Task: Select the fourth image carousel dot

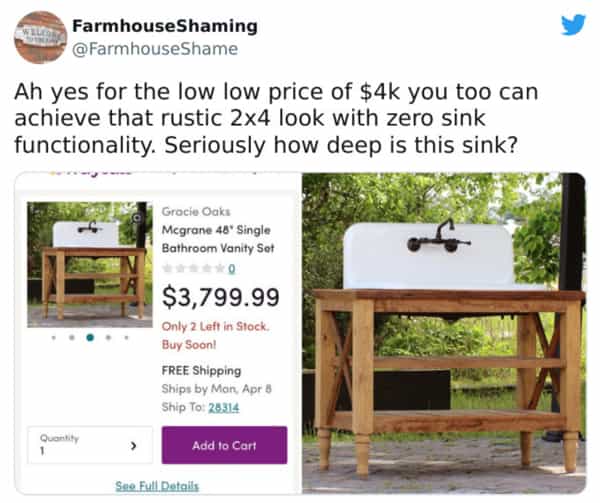Action: pyautogui.click(x=108, y=337)
